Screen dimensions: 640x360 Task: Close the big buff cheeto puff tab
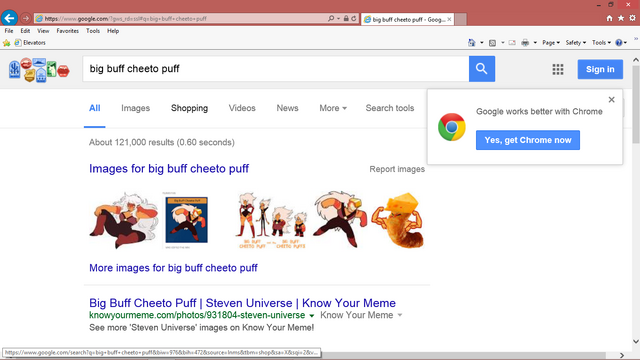[x=449, y=19]
